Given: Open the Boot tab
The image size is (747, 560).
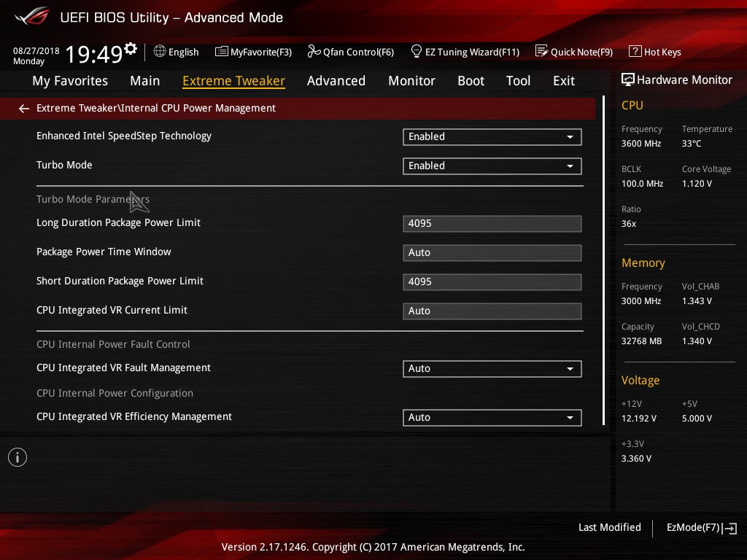Looking at the screenshot, I should (471, 81).
